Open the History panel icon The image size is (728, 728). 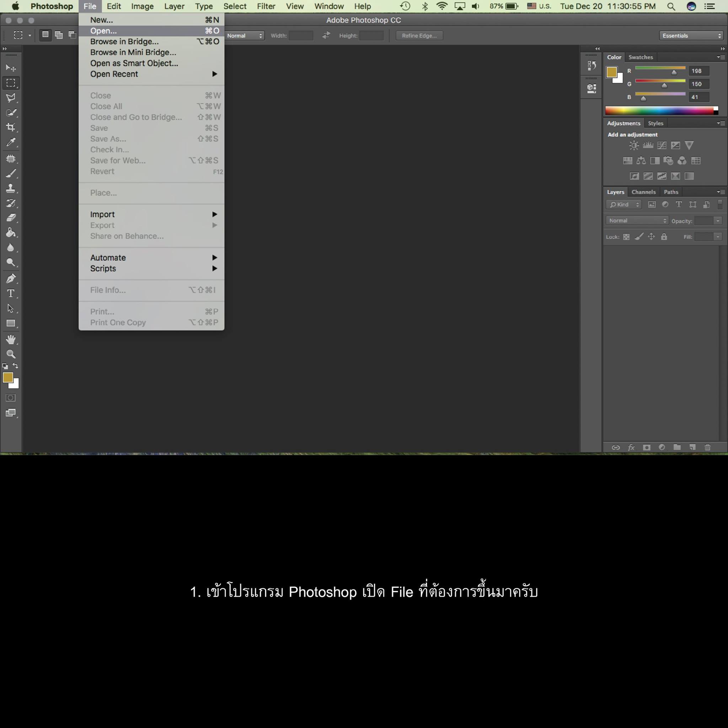(591, 65)
